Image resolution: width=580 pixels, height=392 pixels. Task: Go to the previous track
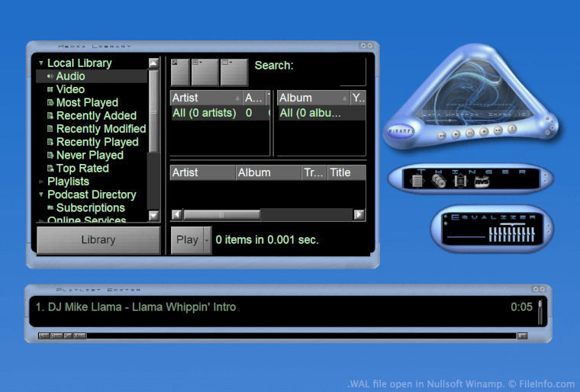442,135
